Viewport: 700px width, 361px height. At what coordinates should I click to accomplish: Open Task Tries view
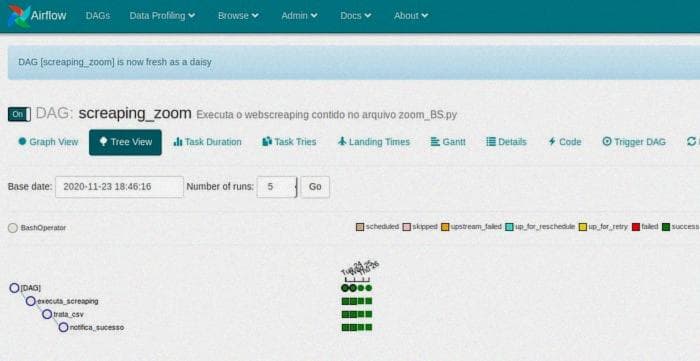289,142
